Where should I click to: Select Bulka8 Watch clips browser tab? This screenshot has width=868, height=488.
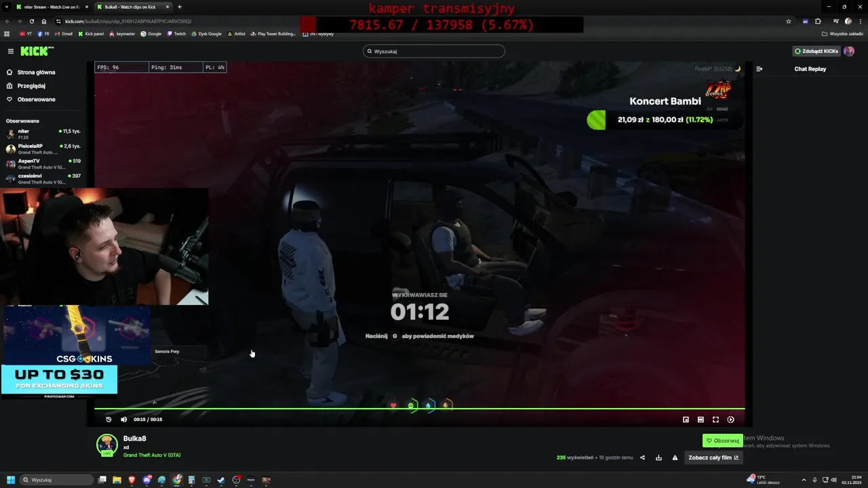[132, 7]
